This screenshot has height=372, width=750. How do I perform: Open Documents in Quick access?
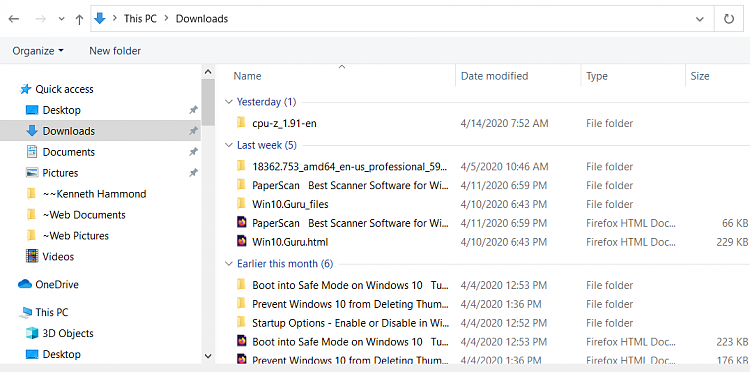68,152
